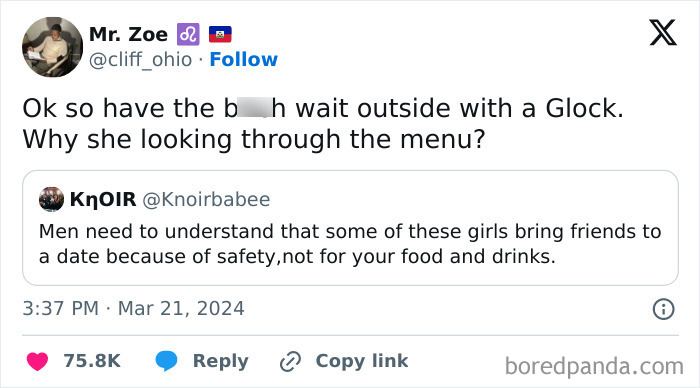This screenshot has width=700, height=388.
Task: Click the blue reply speech bubble icon
Action: (x=166, y=361)
